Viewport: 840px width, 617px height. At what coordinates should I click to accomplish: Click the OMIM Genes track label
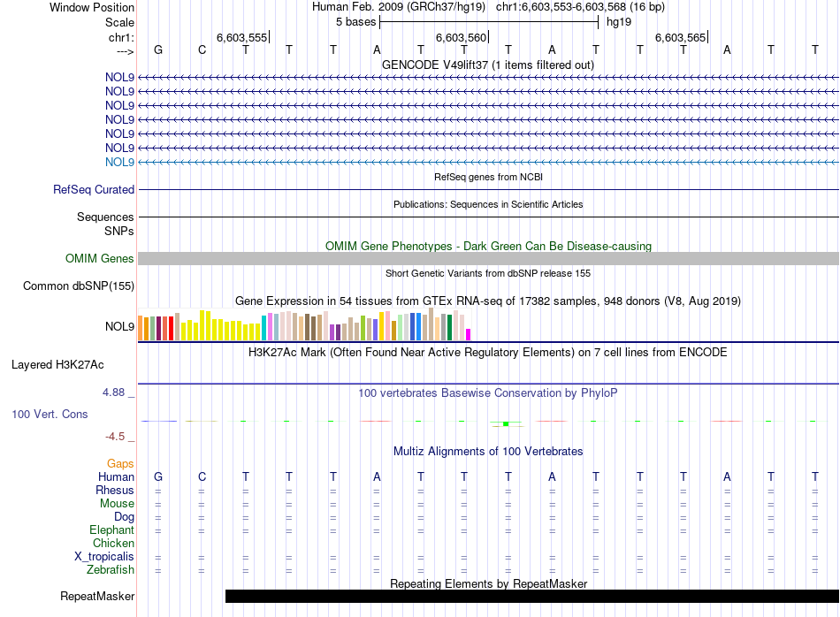[100, 259]
